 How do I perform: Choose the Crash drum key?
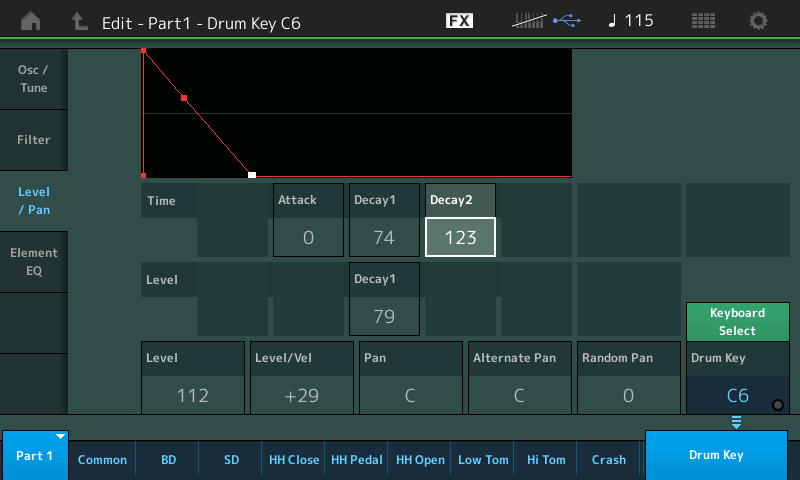608,460
